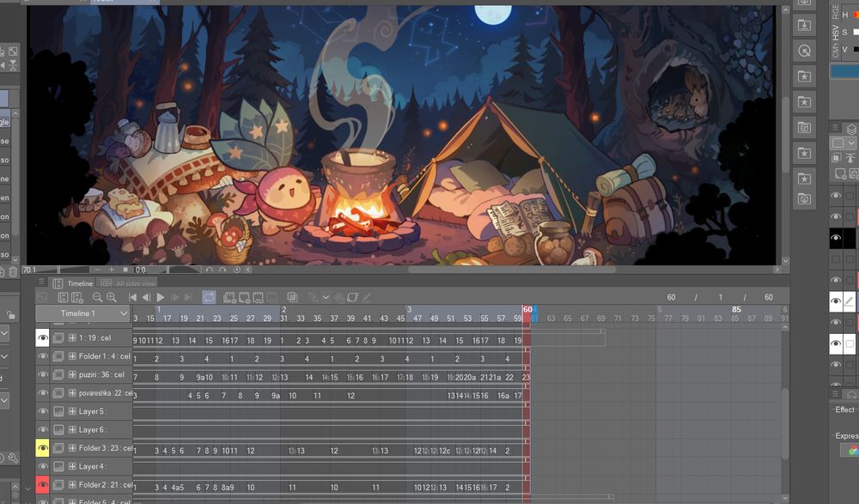Image resolution: width=859 pixels, height=504 pixels.
Task: Hide the Layer 4 track
Action: pos(43,467)
